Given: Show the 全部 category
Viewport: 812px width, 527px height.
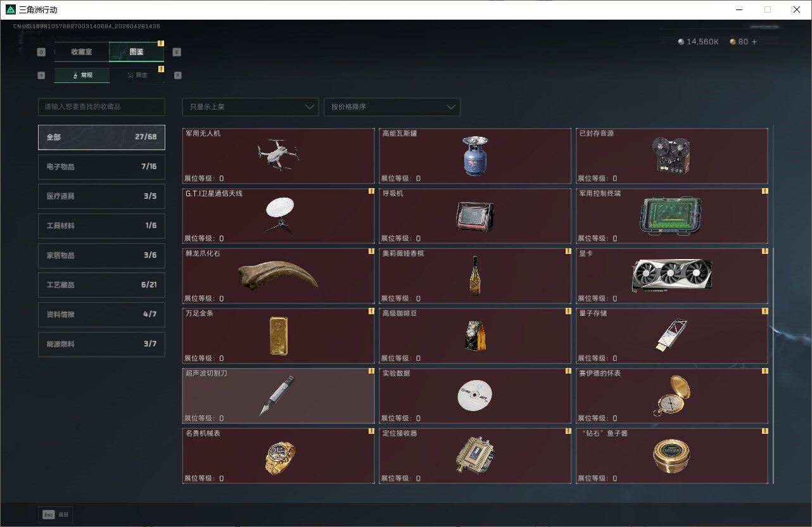Looking at the screenshot, I should (x=101, y=137).
